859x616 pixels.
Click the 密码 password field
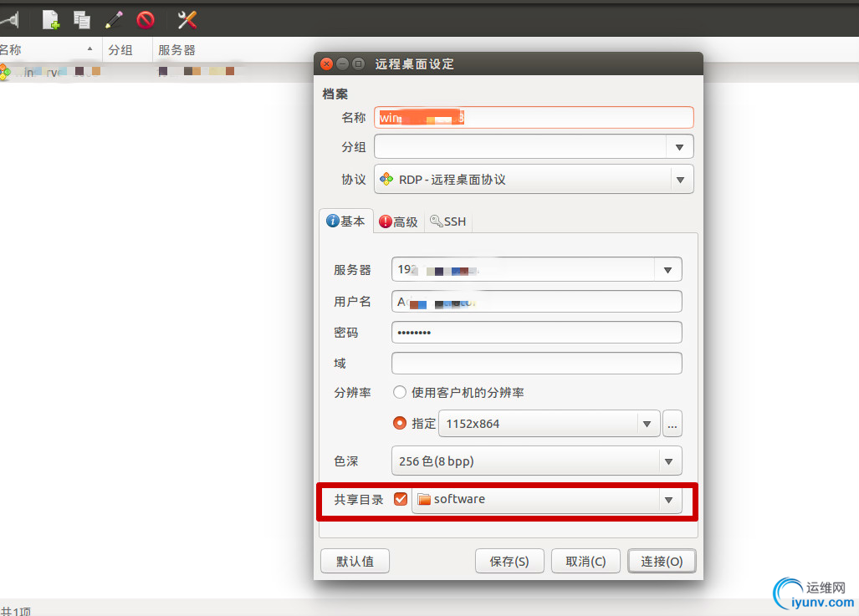[x=536, y=333]
